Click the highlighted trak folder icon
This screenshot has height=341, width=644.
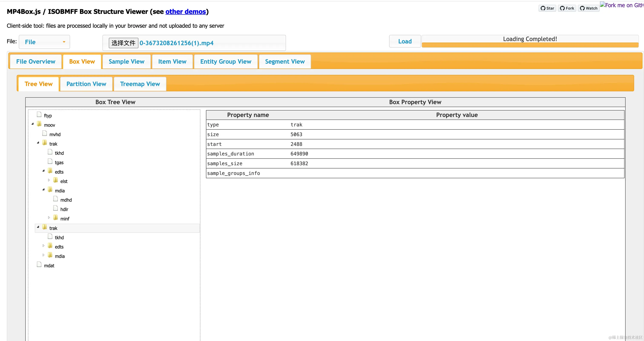pyautogui.click(x=45, y=227)
